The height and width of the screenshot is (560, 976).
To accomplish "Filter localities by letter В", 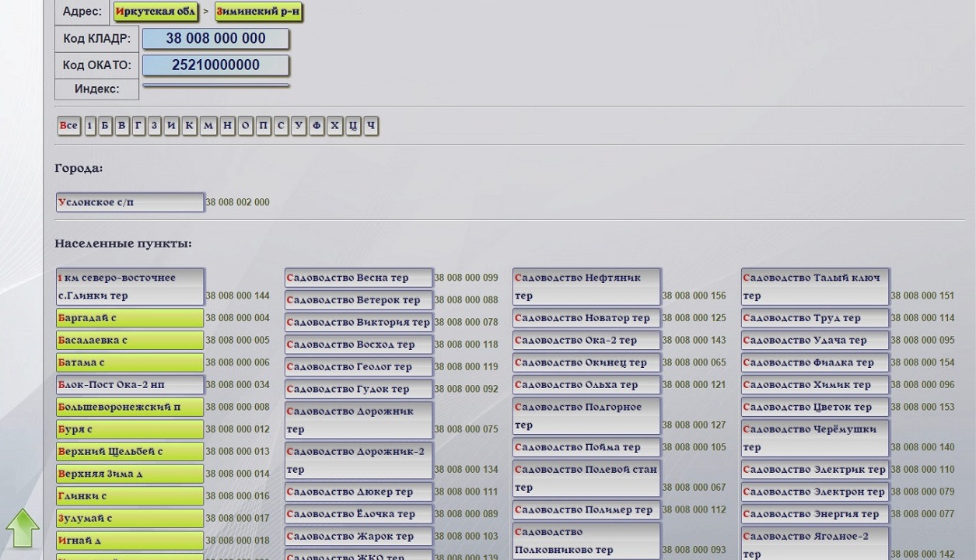I will [122, 126].
